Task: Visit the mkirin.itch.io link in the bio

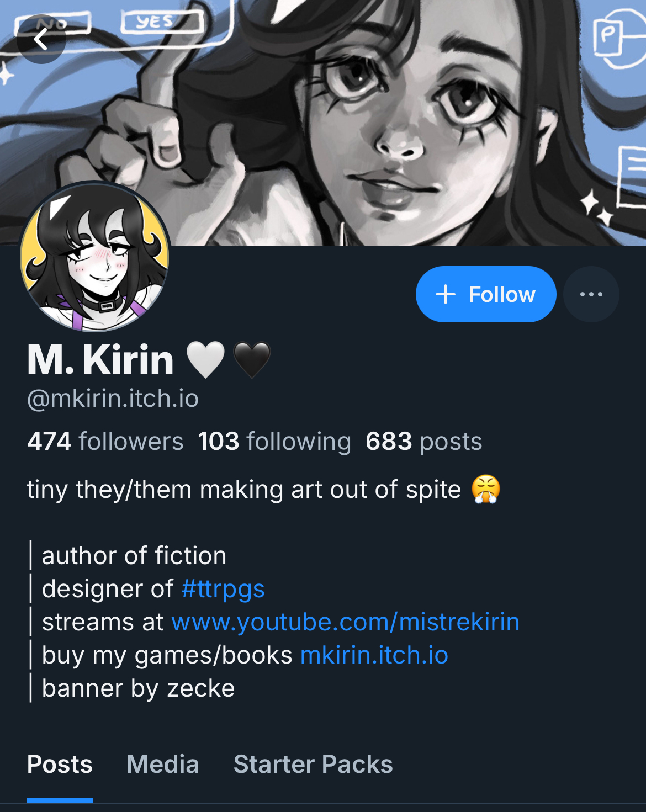Action: pyautogui.click(x=374, y=655)
